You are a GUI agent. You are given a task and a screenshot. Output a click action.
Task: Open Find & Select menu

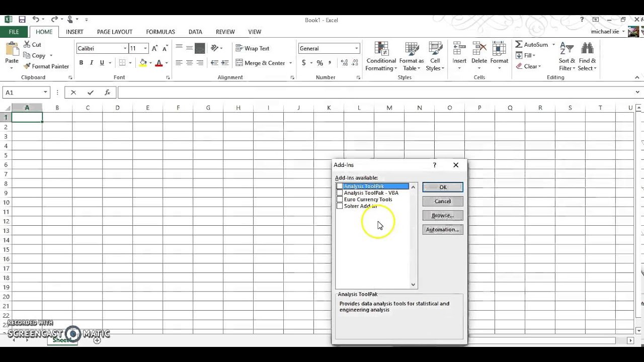point(587,56)
